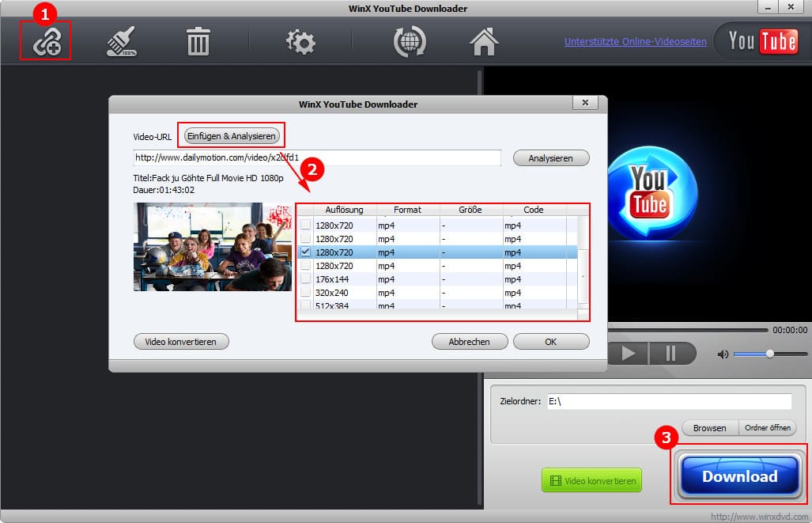Viewport: 812px width, 523px height.
Task: Open Unterstützte Online-Videoseiten link
Action: 636,41
